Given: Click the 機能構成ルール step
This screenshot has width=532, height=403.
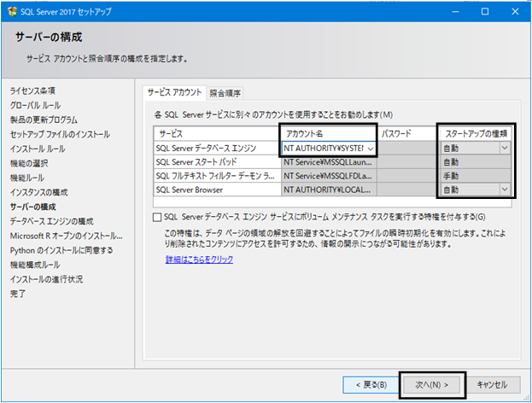Looking at the screenshot, I should [35, 265].
